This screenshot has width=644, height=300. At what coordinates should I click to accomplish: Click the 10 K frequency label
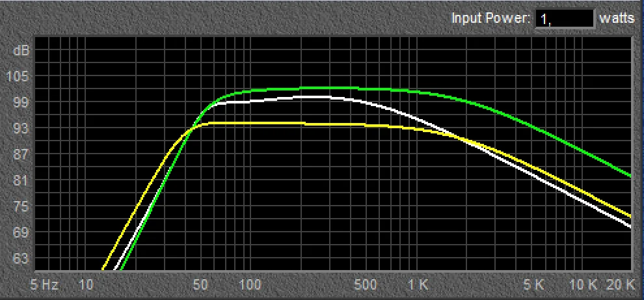(x=584, y=284)
